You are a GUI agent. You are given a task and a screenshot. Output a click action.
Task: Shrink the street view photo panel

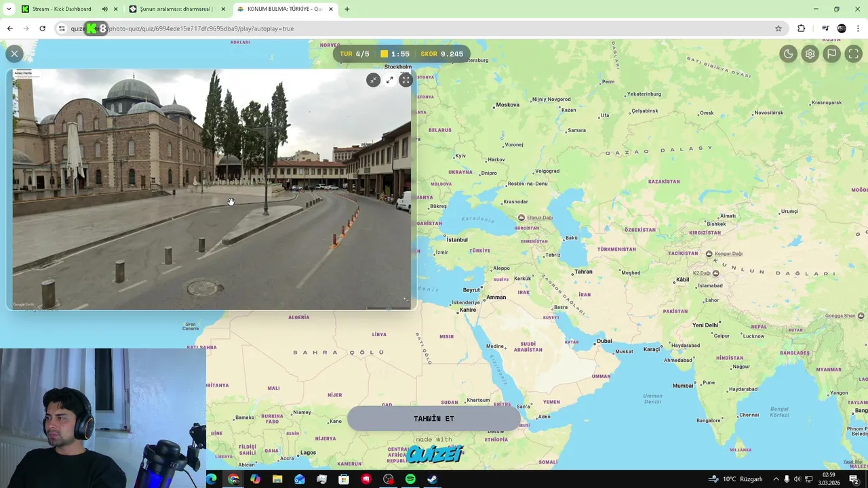373,80
